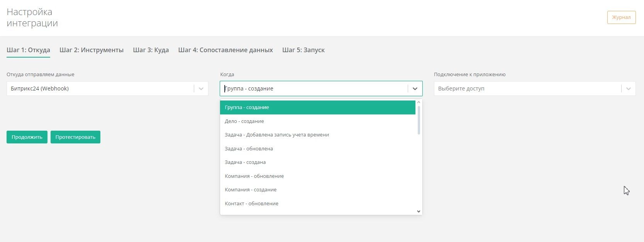Open the Шаг 5: Запуск tab
This screenshot has width=644, height=242.
303,50
